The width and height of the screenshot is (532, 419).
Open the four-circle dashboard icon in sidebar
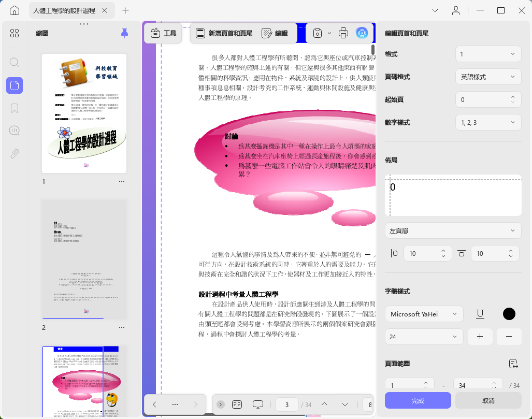coord(15,33)
